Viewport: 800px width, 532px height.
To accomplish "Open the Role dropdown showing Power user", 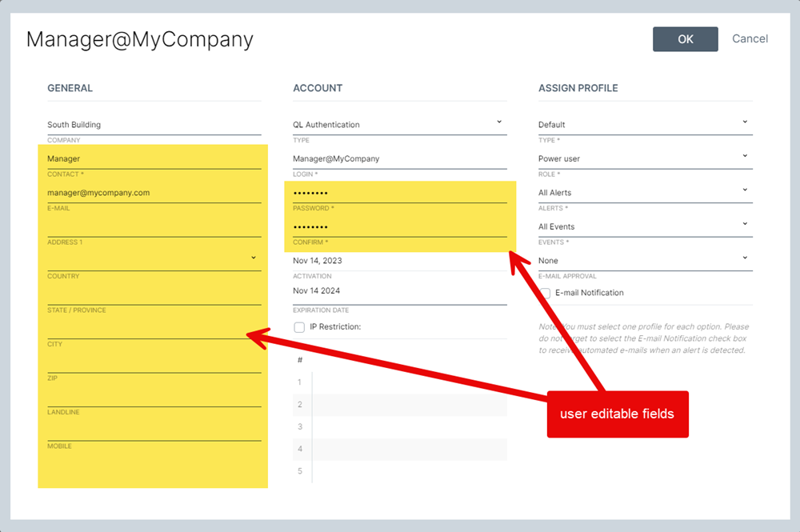I will click(x=646, y=159).
